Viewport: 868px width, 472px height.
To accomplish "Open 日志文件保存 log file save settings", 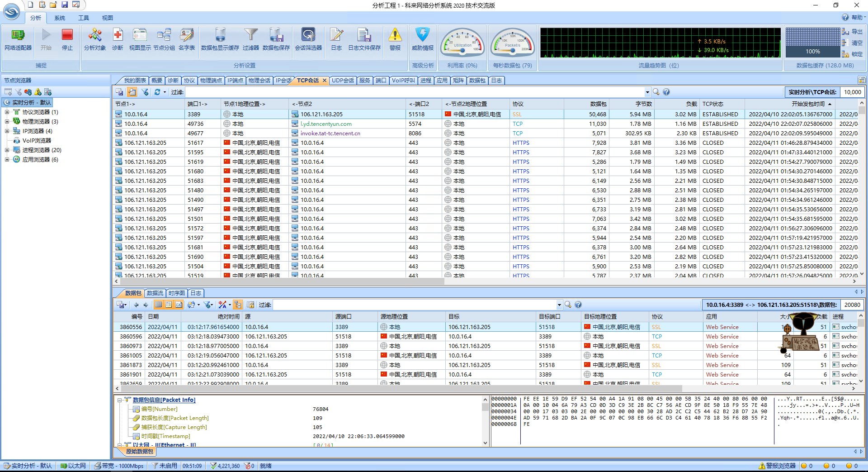I will pyautogui.click(x=364, y=39).
